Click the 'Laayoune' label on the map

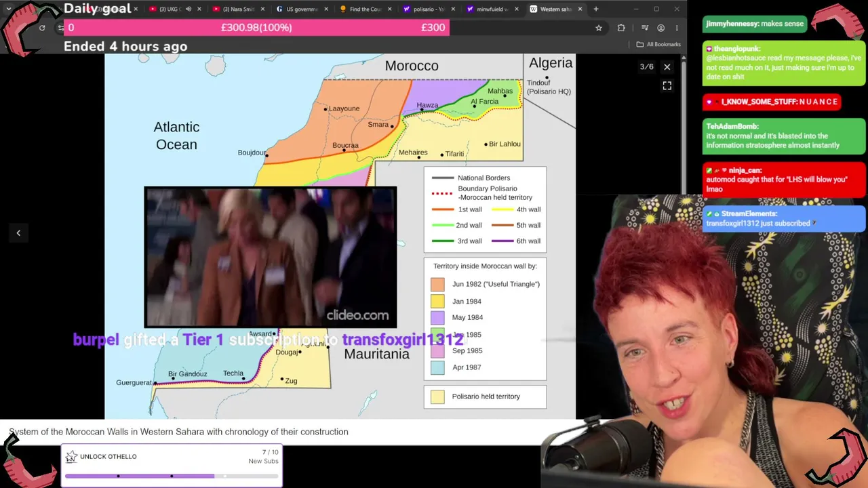click(344, 108)
